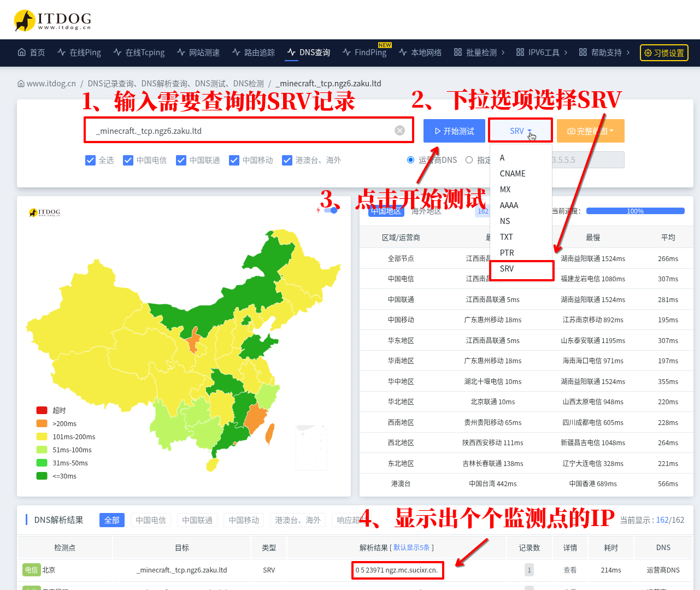Open the IPV6工具 menu
This screenshot has height=590, width=700.
pos(542,52)
